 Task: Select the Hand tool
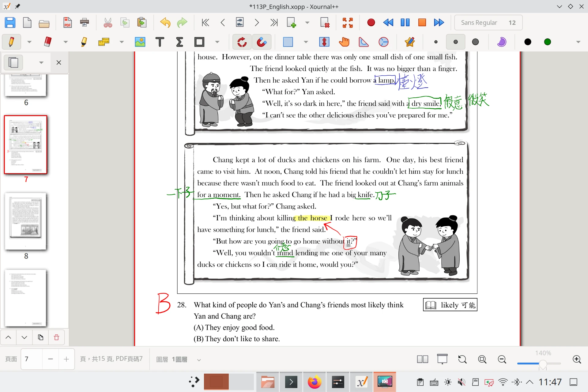point(344,42)
